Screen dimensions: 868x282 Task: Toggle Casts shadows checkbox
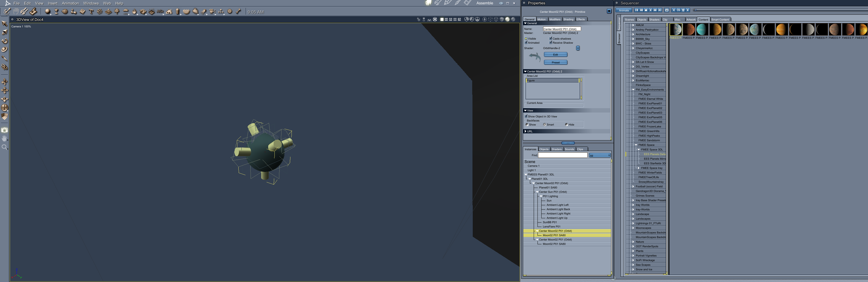(x=550, y=39)
